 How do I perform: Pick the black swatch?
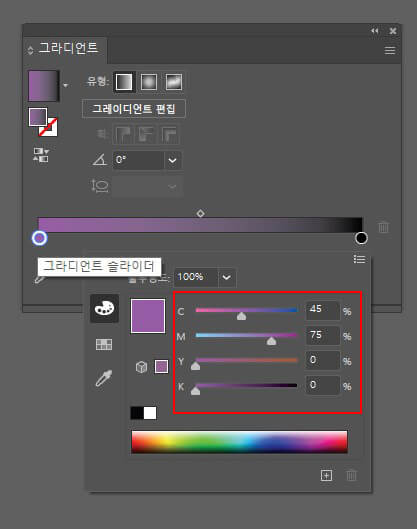coord(137,413)
